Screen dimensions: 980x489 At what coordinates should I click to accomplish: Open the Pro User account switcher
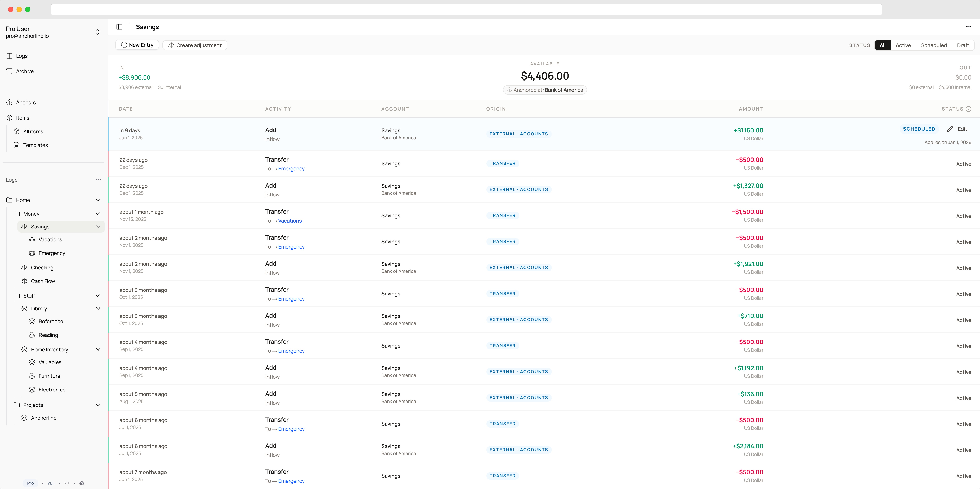pos(98,32)
